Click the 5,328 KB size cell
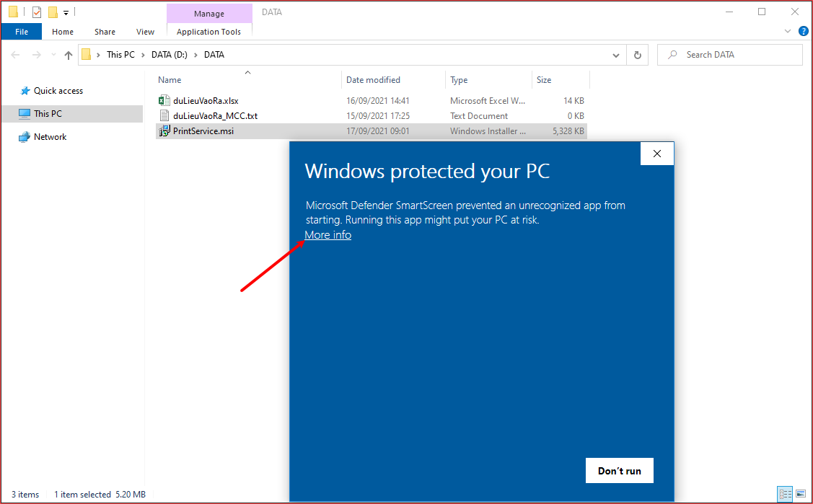Screen dimensions: 813x504 (x=568, y=131)
